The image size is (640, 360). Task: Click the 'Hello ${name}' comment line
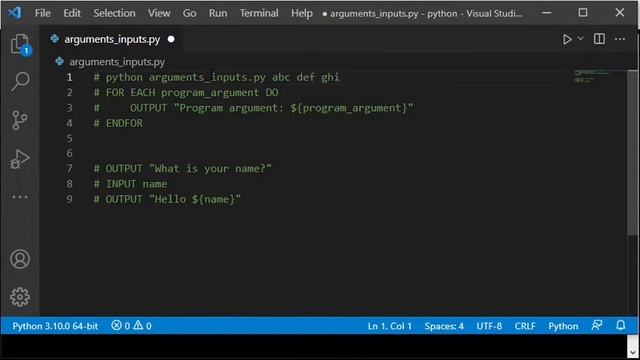(167, 199)
